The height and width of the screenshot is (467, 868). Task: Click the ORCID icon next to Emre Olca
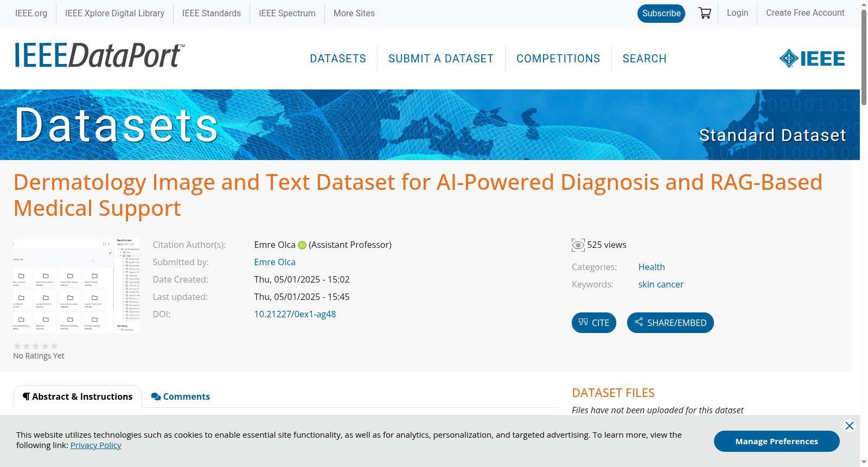[x=302, y=245]
